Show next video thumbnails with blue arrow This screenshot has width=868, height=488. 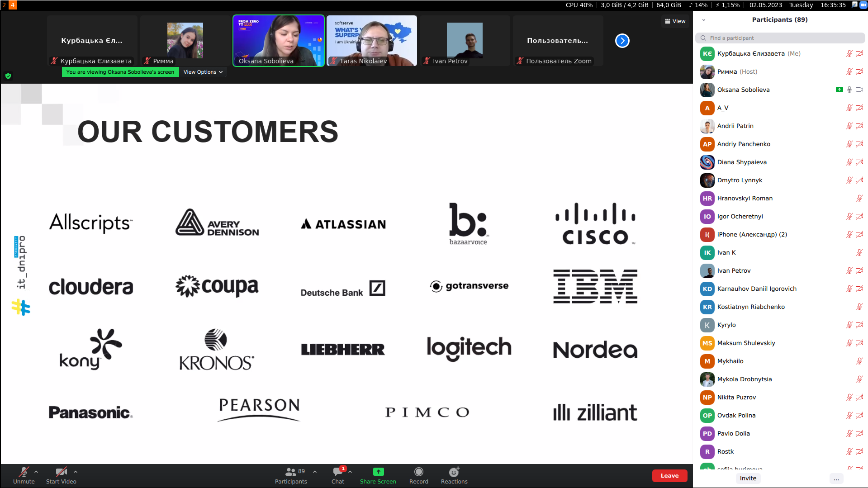click(622, 41)
